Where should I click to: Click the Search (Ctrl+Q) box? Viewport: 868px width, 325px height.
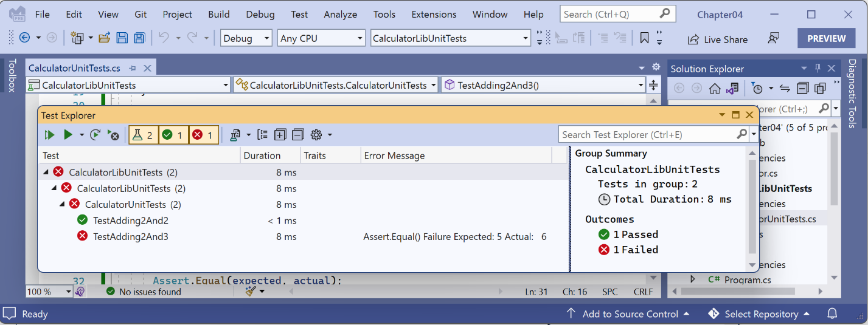tap(617, 14)
